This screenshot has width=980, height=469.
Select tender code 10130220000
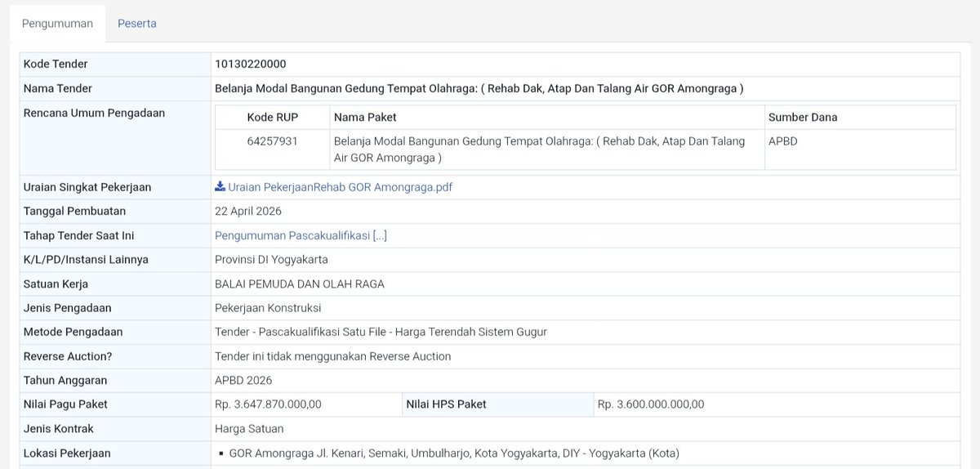[250, 64]
